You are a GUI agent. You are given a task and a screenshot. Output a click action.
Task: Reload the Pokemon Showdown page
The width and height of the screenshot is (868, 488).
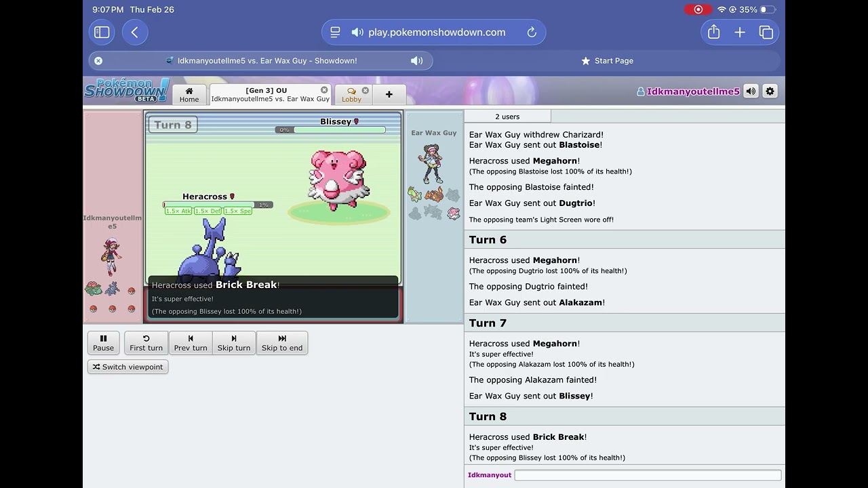532,32
